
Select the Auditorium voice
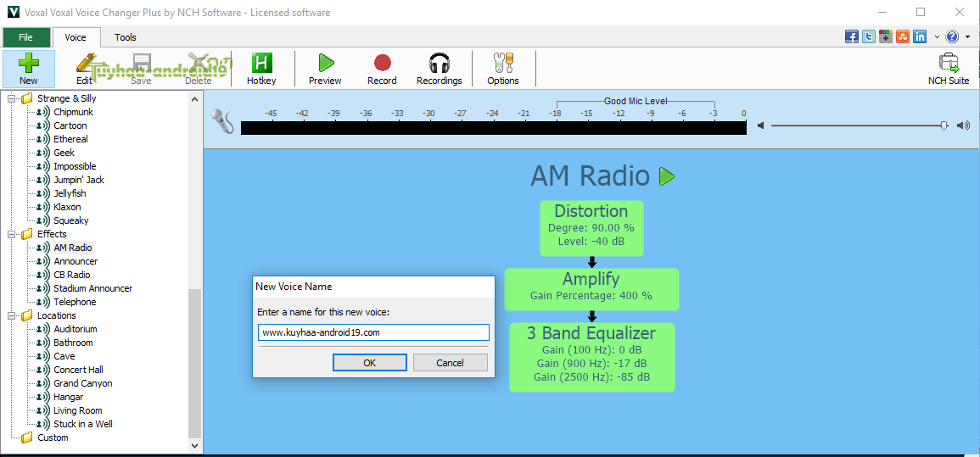pos(75,329)
